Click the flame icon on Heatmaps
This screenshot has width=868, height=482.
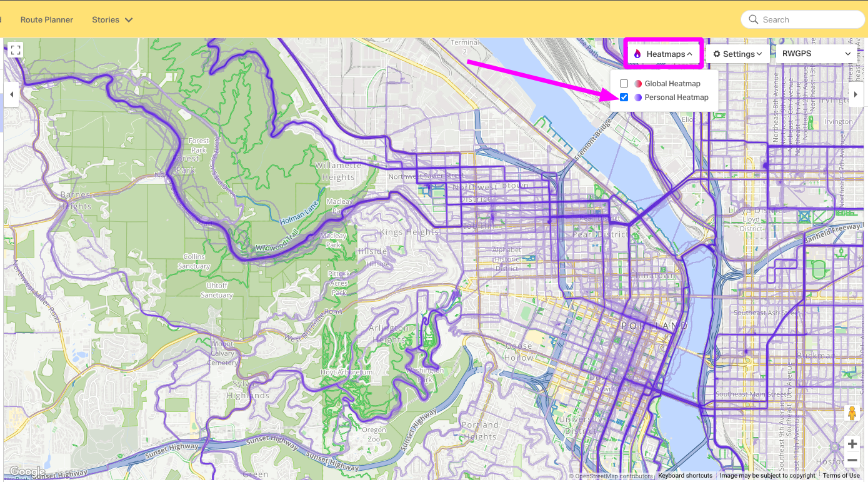pyautogui.click(x=637, y=54)
